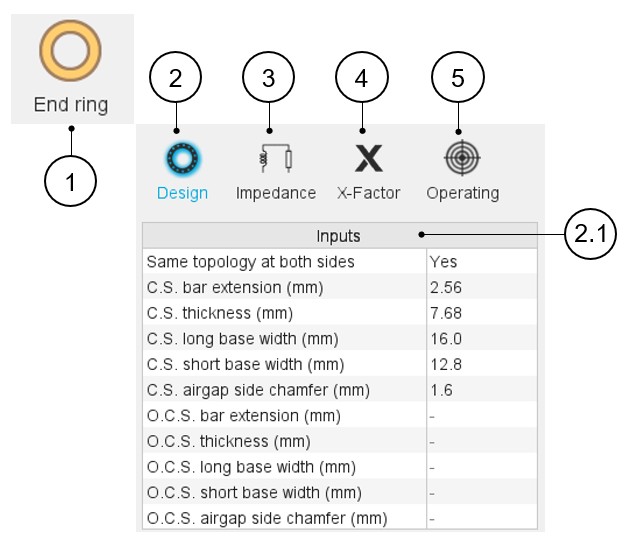Select the Design blue ring icon
The width and height of the screenshot is (632, 542).
pos(182,158)
